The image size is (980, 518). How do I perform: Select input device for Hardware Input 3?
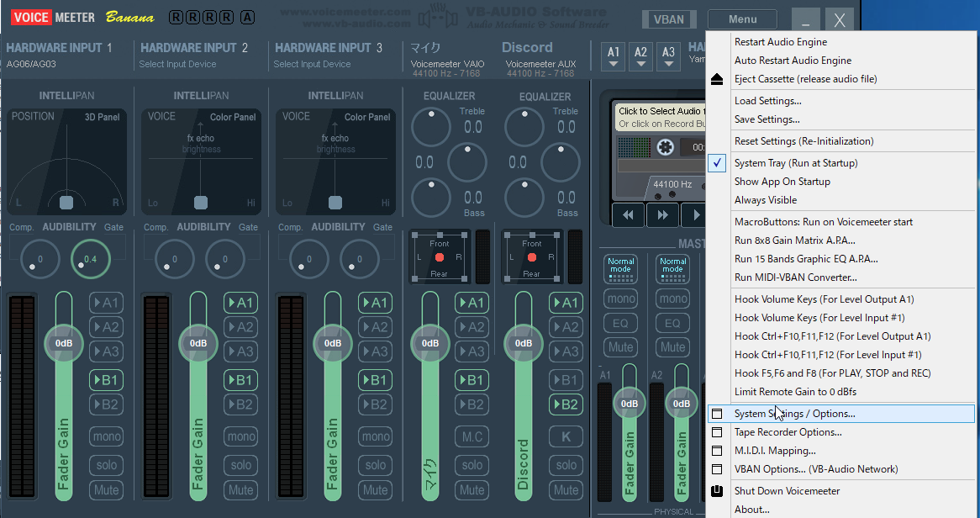click(x=312, y=64)
